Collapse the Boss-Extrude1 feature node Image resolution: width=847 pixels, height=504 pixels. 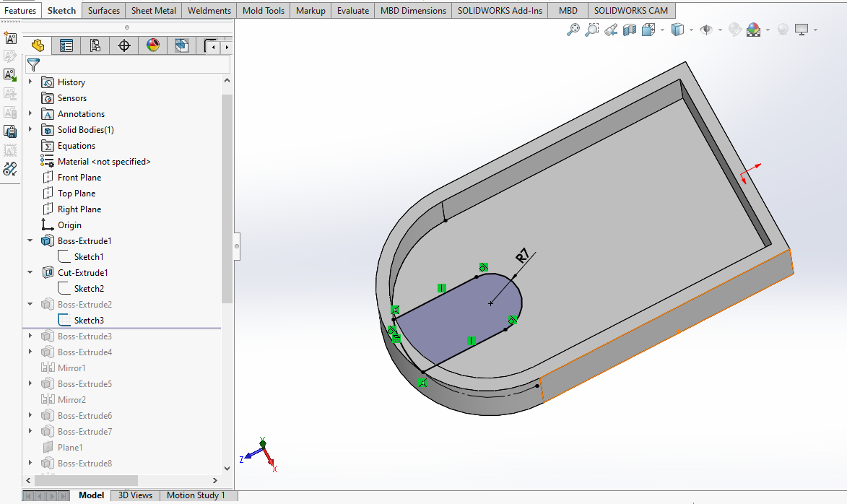(x=30, y=241)
